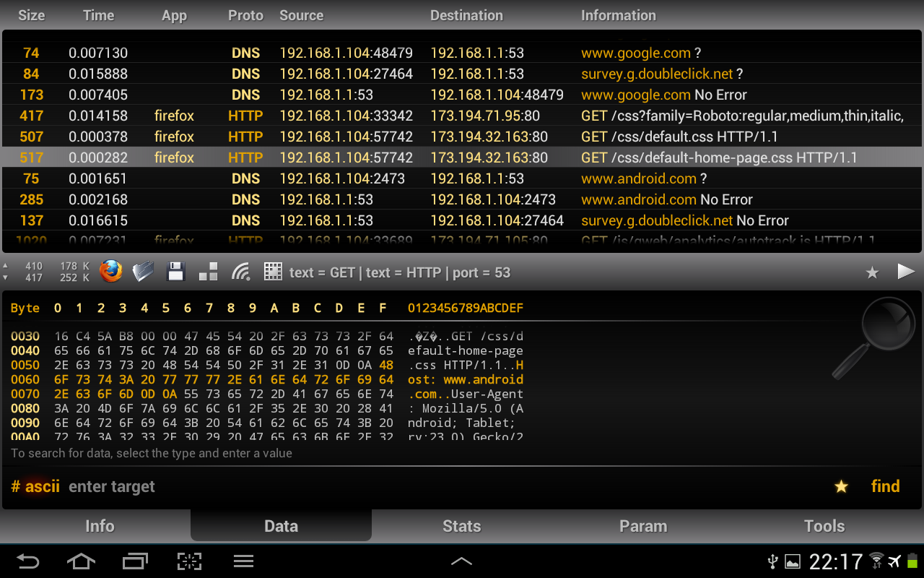The width and height of the screenshot is (924, 578).
Task: Edit the filter 'text = GET | text = HTTP'
Action: (400, 272)
